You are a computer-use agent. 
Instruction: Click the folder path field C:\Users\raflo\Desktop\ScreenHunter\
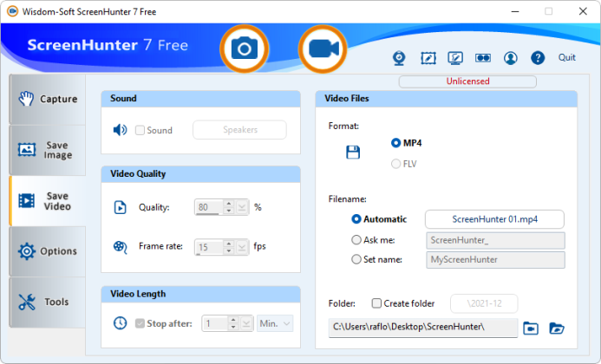[423, 328]
